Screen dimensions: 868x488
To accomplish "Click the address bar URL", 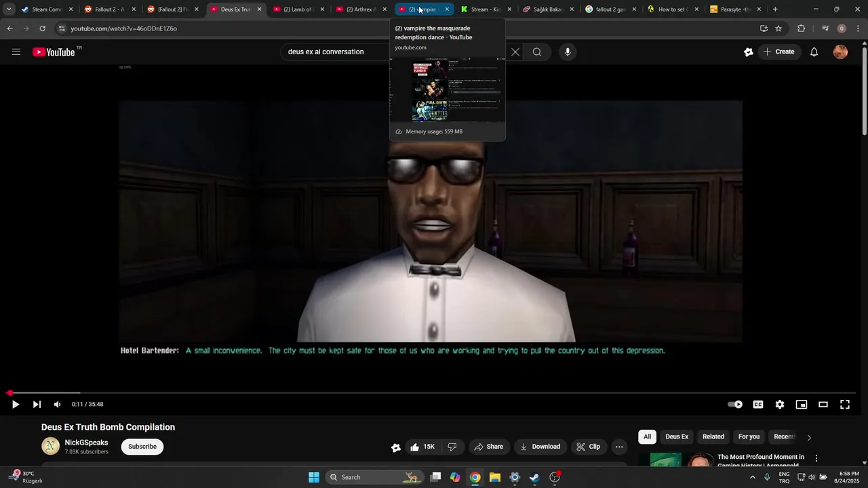I will click(124, 28).
